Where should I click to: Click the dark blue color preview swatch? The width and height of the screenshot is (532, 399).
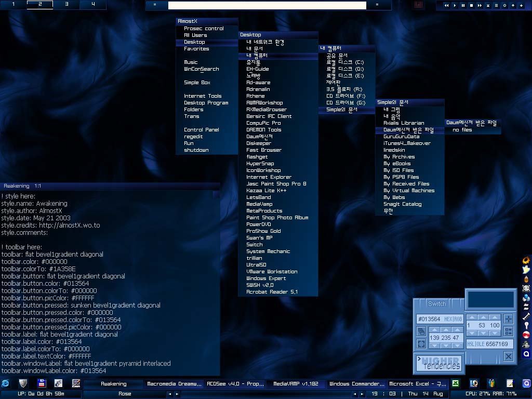(490, 300)
